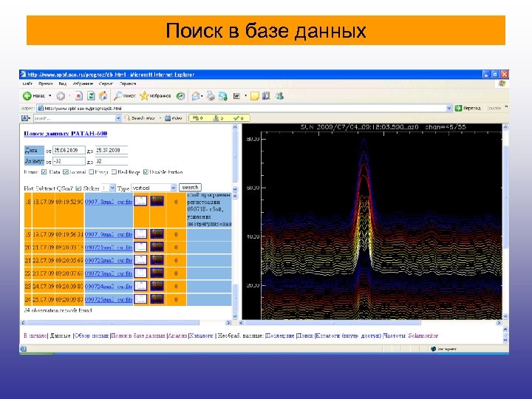Click the green checkmark counter icon
This screenshot has width=532, height=399.
[x=236, y=118]
